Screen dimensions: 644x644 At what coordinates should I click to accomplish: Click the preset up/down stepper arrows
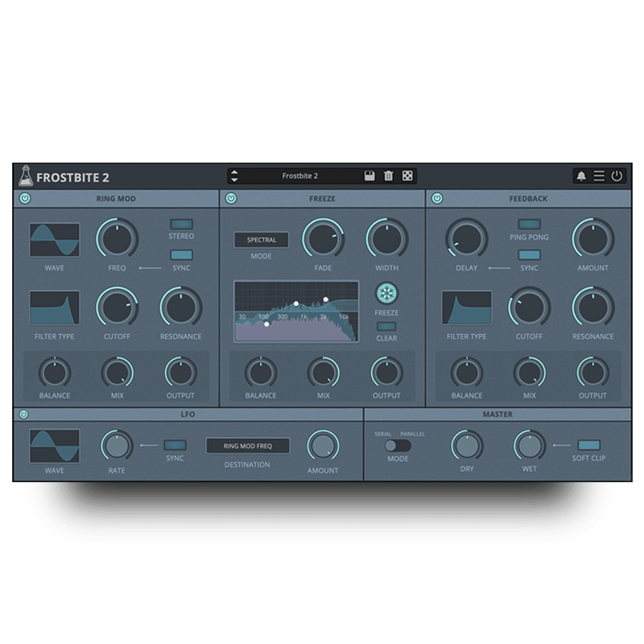(x=234, y=175)
